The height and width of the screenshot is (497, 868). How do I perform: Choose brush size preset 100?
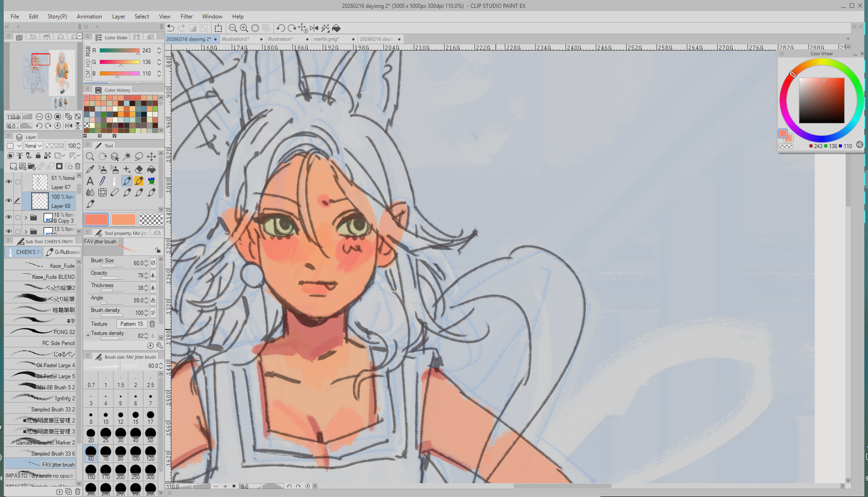point(136,453)
